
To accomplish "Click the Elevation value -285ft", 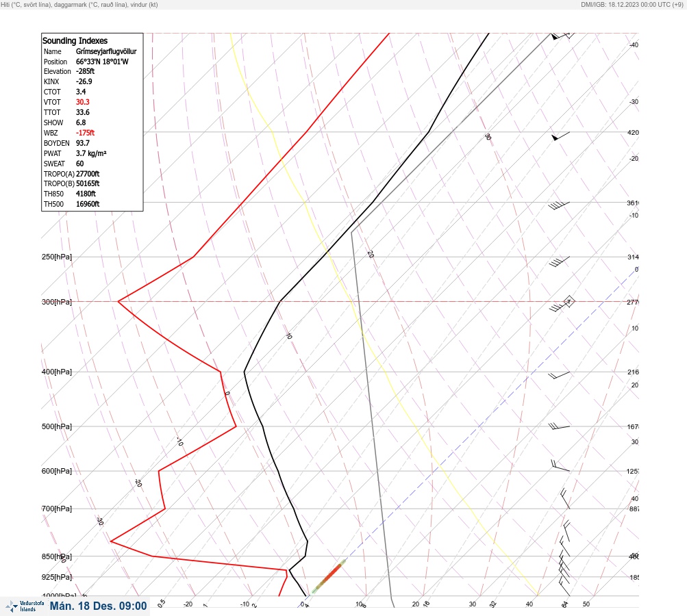I will coord(86,71).
